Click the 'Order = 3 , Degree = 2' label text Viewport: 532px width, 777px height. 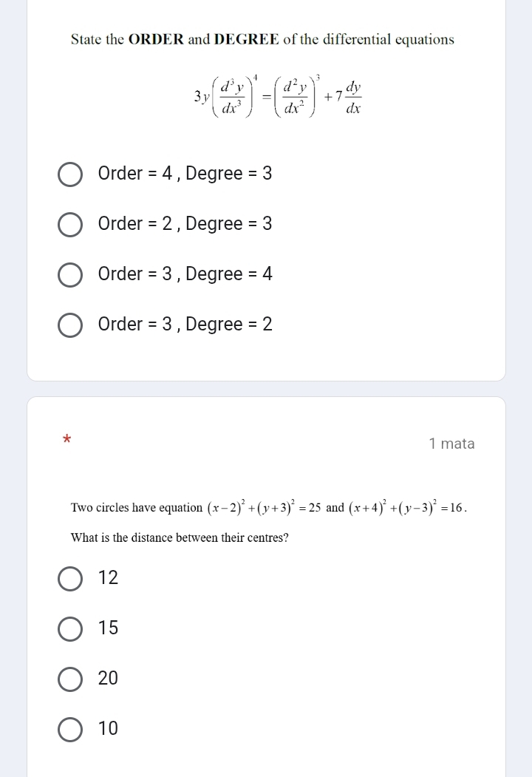pyautogui.click(x=185, y=325)
